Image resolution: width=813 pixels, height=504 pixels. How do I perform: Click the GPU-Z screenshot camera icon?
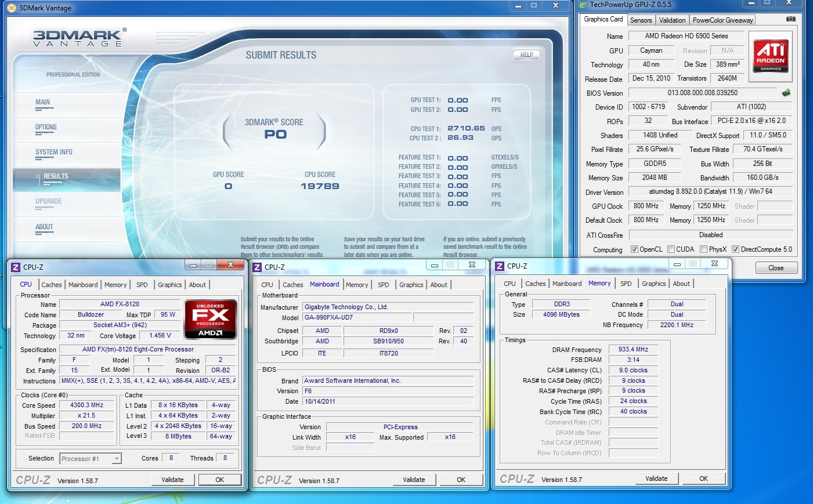pos(790,19)
